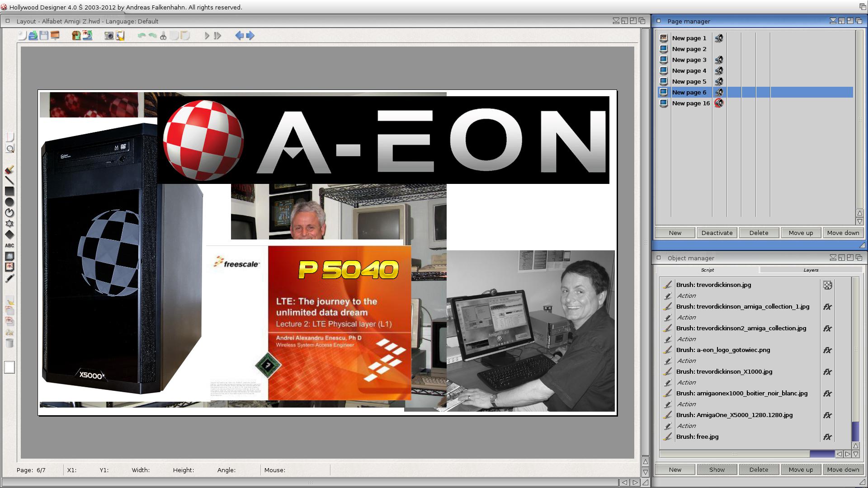Click the projection screen icon in the toolbar
Viewport: 868px width, 488px height.
click(x=55, y=36)
